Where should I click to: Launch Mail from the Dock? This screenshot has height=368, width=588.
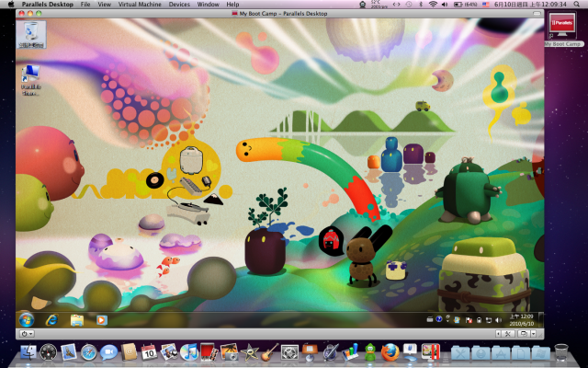69,352
